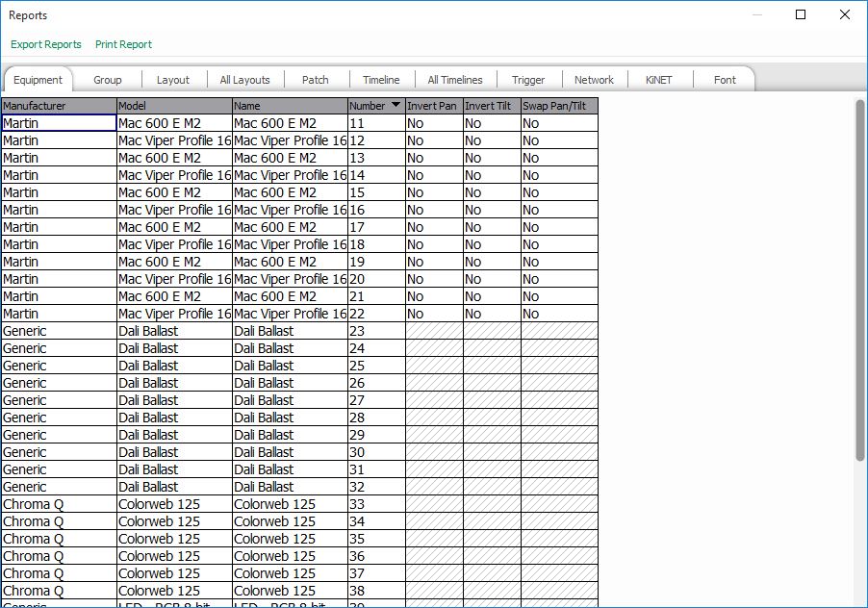868x608 pixels.
Task: Open the Group tab
Action: pyautogui.click(x=108, y=80)
